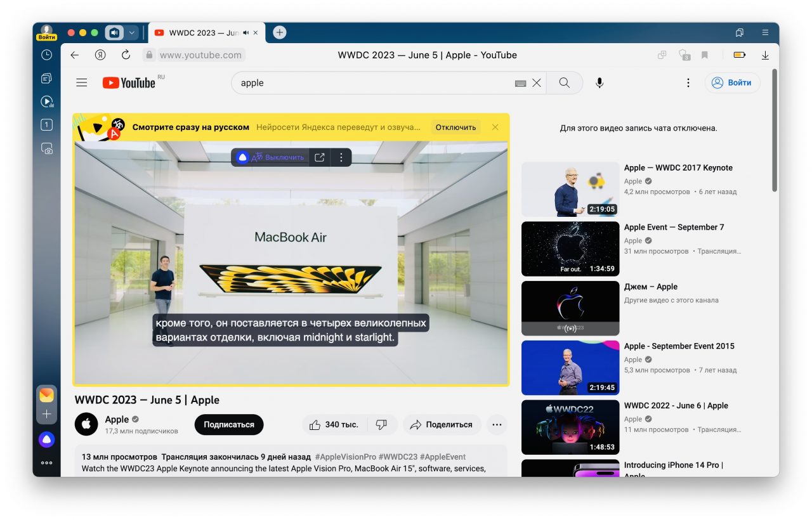The height and width of the screenshot is (520, 812).
Task: Click the profile avatar labeled Войти
Action: point(46,33)
